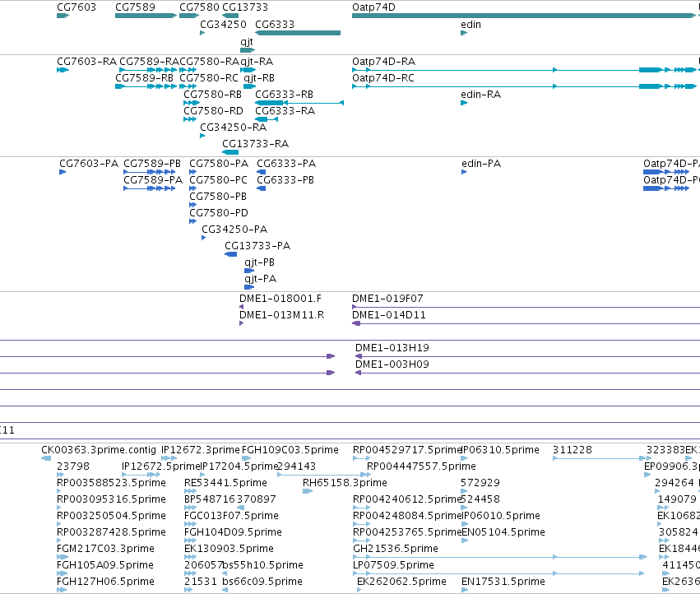The height and width of the screenshot is (594, 700).
Task: Select EST CK00363.3prime.contig
Action: click(99, 450)
